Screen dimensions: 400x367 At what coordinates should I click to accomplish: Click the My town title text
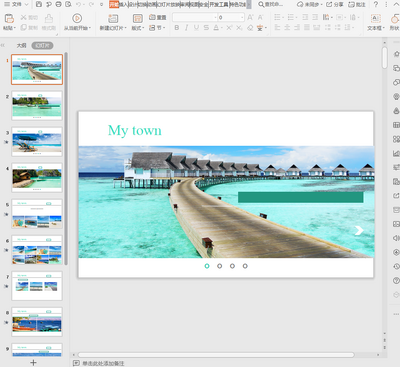135,131
